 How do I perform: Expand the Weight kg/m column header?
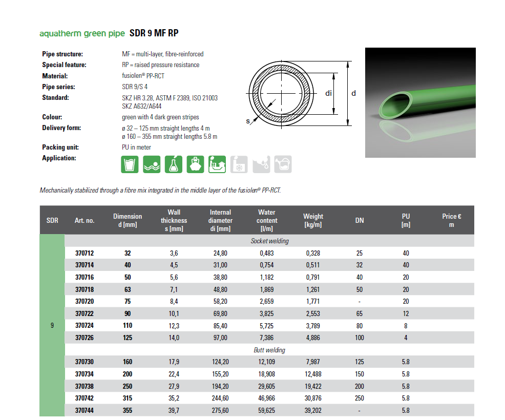tap(313, 220)
